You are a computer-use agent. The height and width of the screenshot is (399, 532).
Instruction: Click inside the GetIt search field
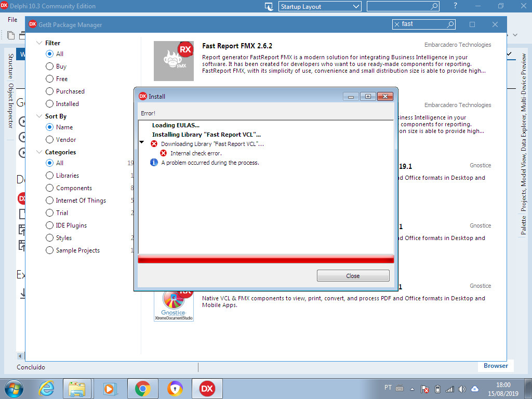(423, 24)
